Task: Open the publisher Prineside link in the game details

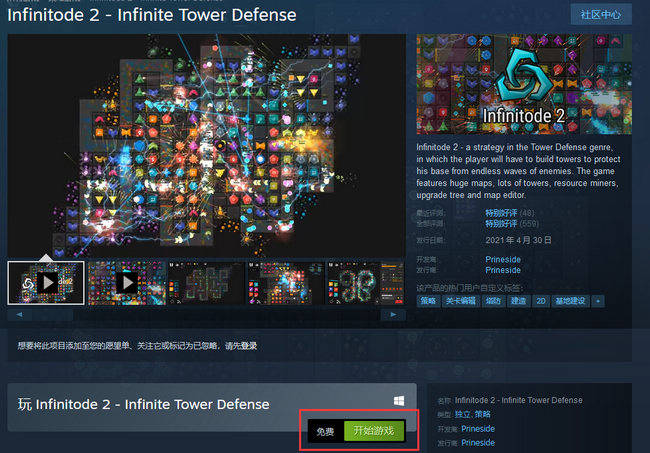Action: pos(503,270)
